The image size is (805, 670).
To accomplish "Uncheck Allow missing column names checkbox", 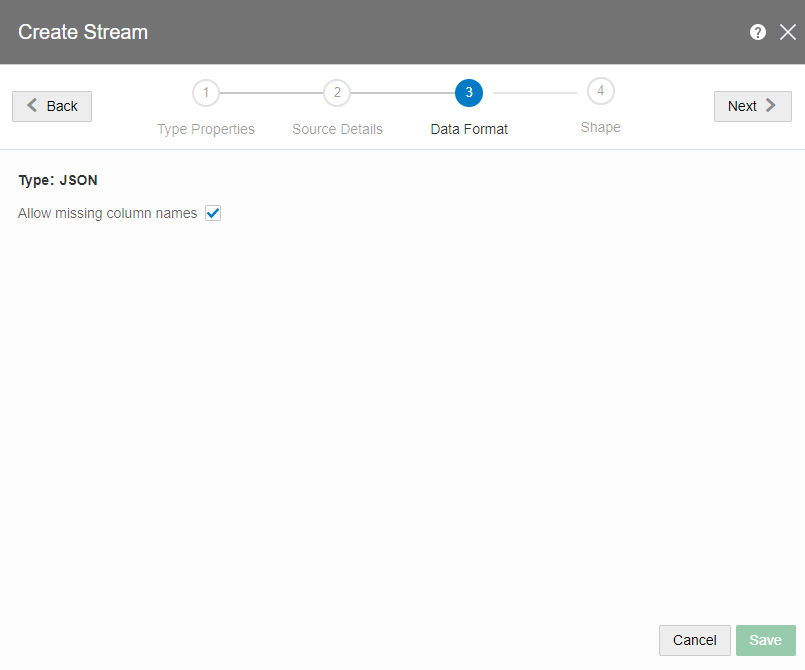I will pos(213,213).
